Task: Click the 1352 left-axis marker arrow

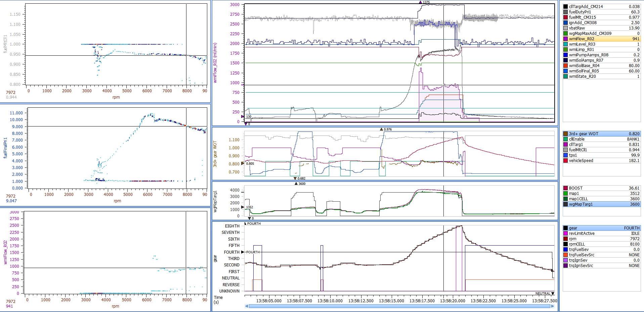Action: [x=243, y=207]
